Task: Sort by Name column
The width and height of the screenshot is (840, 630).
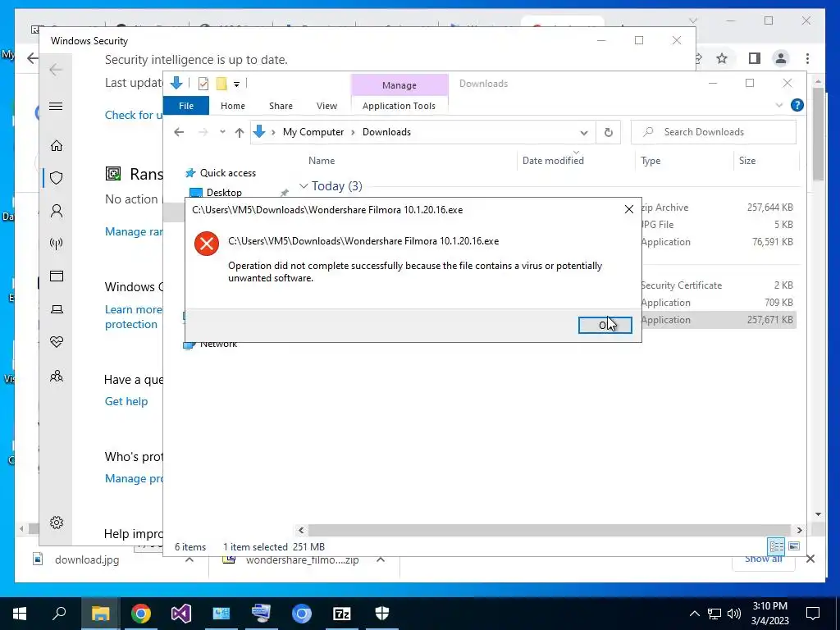Action: [322, 160]
